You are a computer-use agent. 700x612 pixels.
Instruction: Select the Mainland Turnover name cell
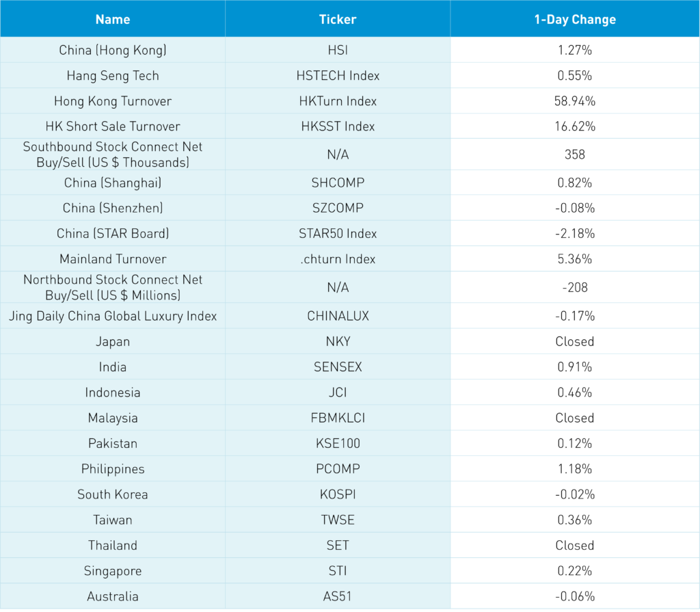pyautogui.click(x=113, y=259)
